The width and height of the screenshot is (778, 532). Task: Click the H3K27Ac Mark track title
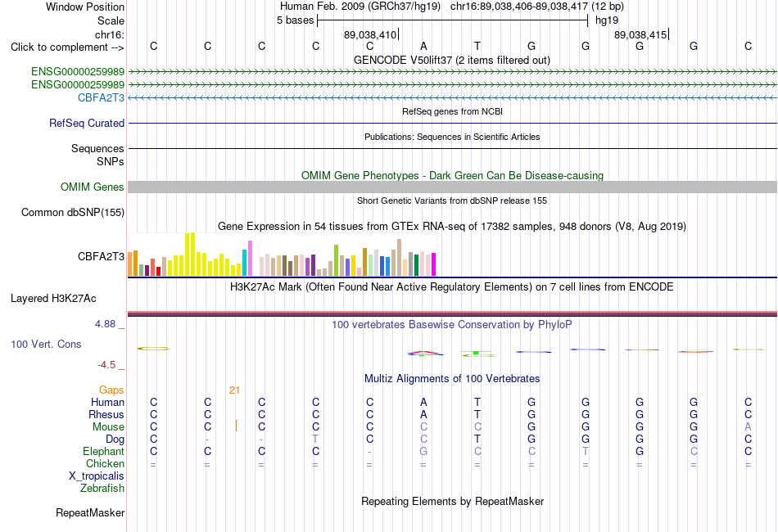click(x=452, y=287)
